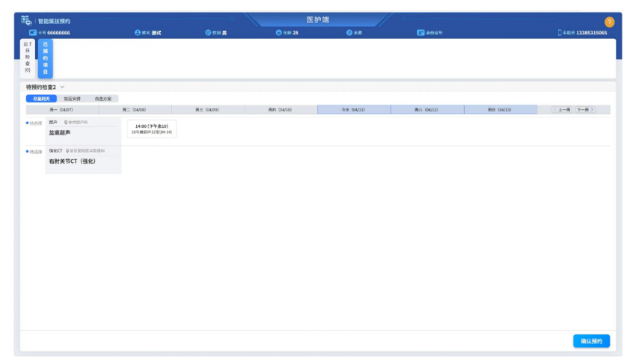Image resolution: width=633 pixels, height=364 pixels.
Task: Switch to 已预约项目 vertical tab
Action: point(46,58)
